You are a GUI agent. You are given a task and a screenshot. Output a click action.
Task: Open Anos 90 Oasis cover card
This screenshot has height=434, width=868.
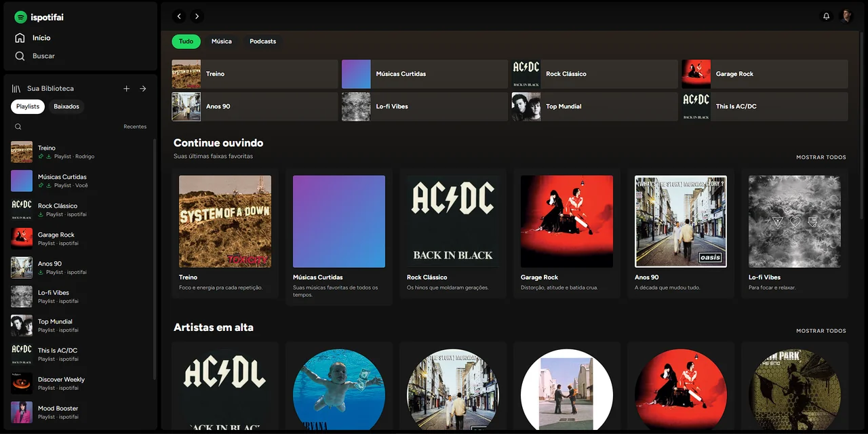pyautogui.click(x=681, y=222)
